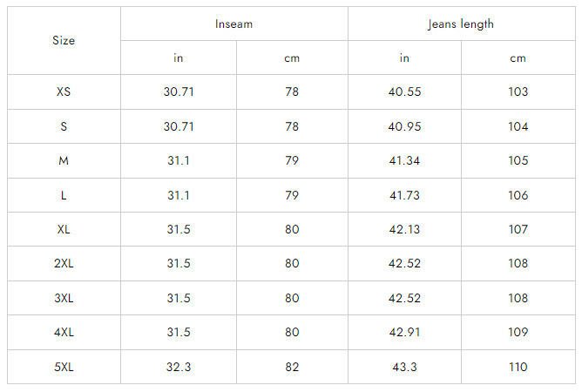Click the L size row label
This screenshot has height=392, width=582.
coord(64,195)
